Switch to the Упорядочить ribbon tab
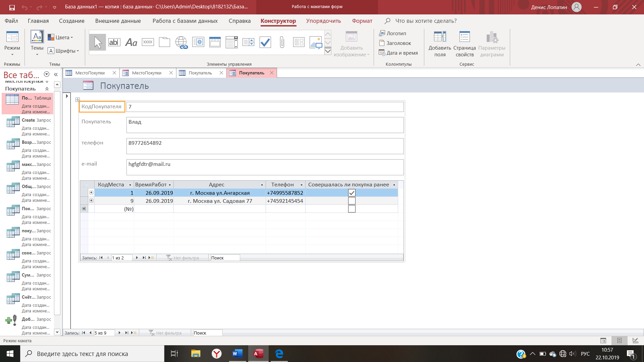The height and width of the screenshot is (362, 644). point(323,21)
